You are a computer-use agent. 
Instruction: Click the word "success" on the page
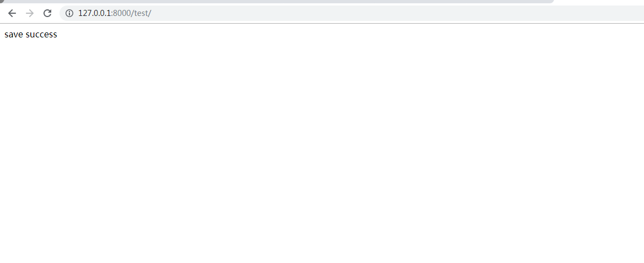pyautogui.click(x=41, y=35)
